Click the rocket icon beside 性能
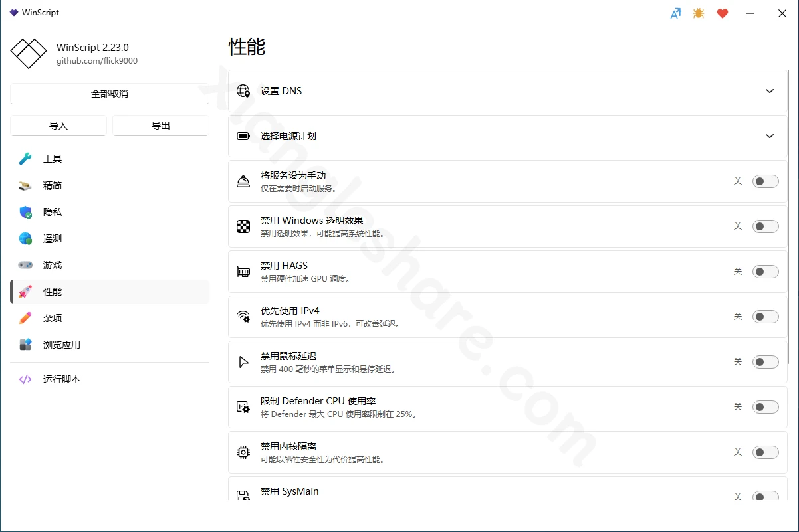Screen dimensions: 799x532 (25, 292)
